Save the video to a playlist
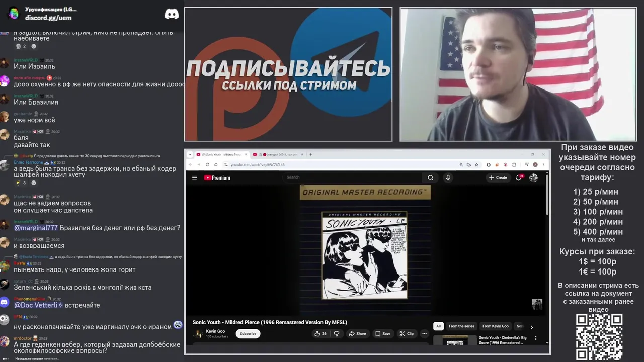Viewport: 644px width, 362px height. coord(382,333)
